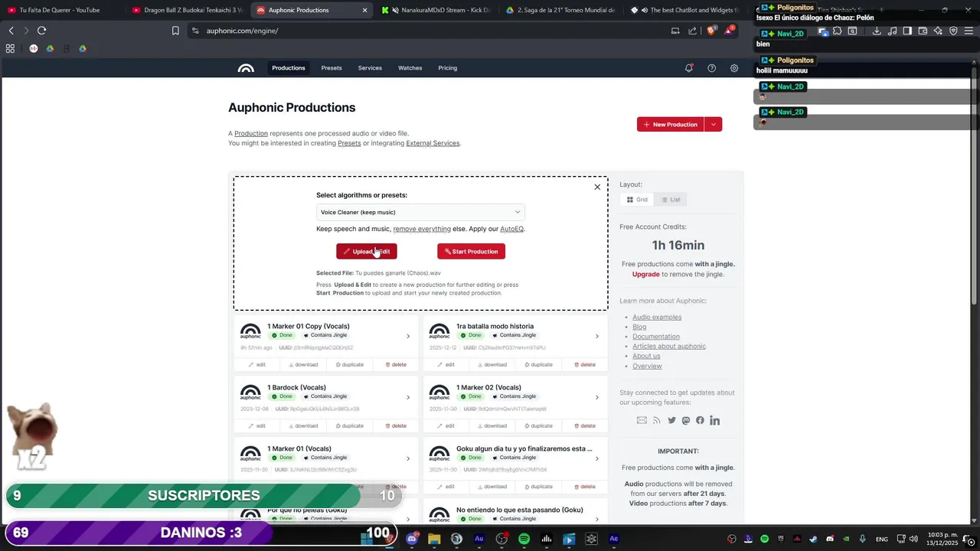Image resolution: width=980 pixels, height=551 pixels.
Task: Open the Brave Rewards triangle icon
Action: [x=729, y=31]
